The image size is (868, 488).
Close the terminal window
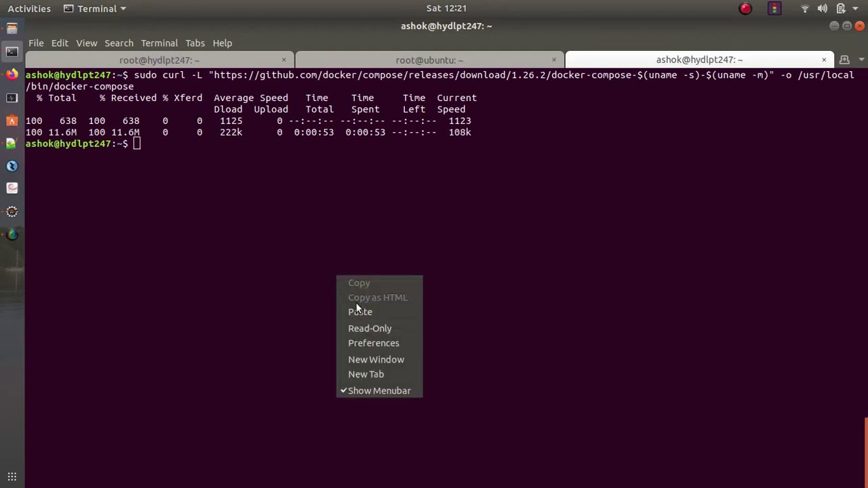tap(860, 26)
